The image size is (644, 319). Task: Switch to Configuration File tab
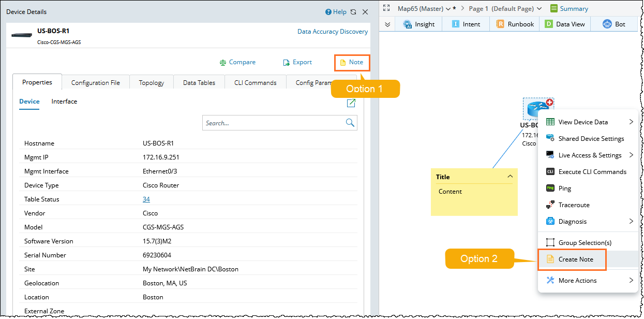click(96, 82)
